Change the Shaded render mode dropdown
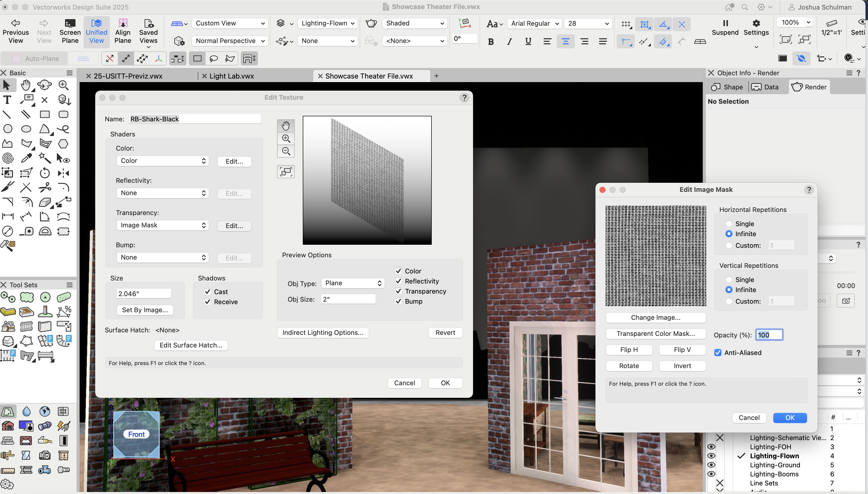This screenshot has height=494, width=868. click(415, 23)
